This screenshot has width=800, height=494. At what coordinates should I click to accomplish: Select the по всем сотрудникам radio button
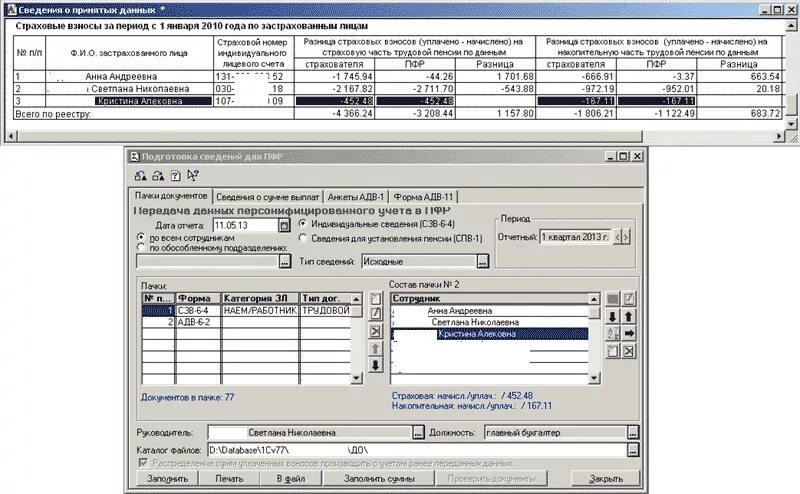[141, 237]
